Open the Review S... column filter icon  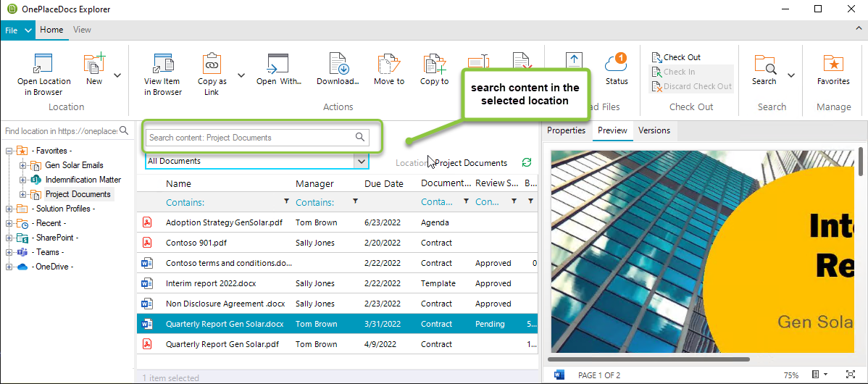pos(514,200)
